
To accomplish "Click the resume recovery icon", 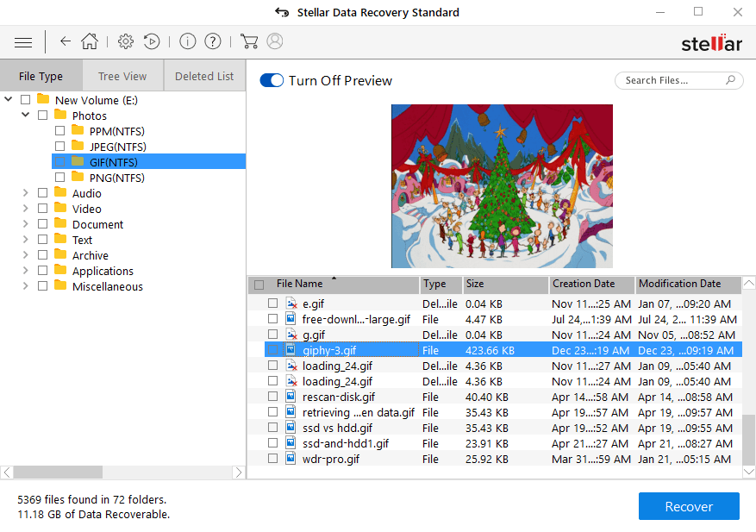I will click(x=152, y=41).
